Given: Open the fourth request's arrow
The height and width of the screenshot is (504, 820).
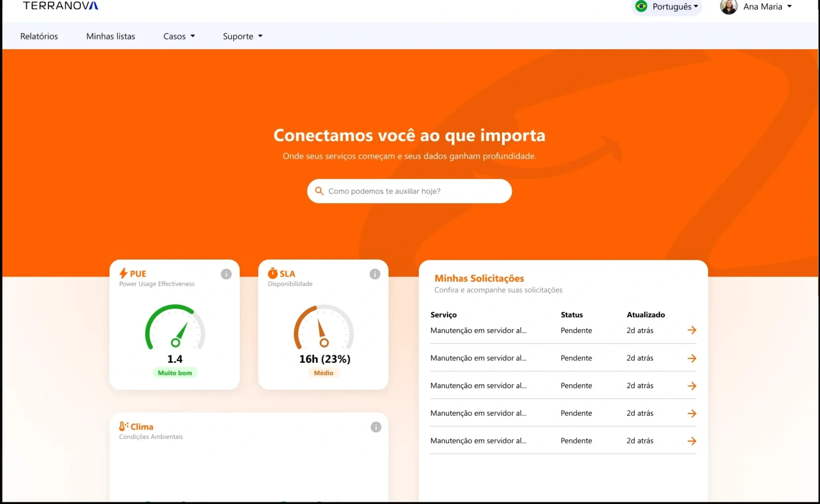Looking at the screenshot, I should (x=692, y=413).
